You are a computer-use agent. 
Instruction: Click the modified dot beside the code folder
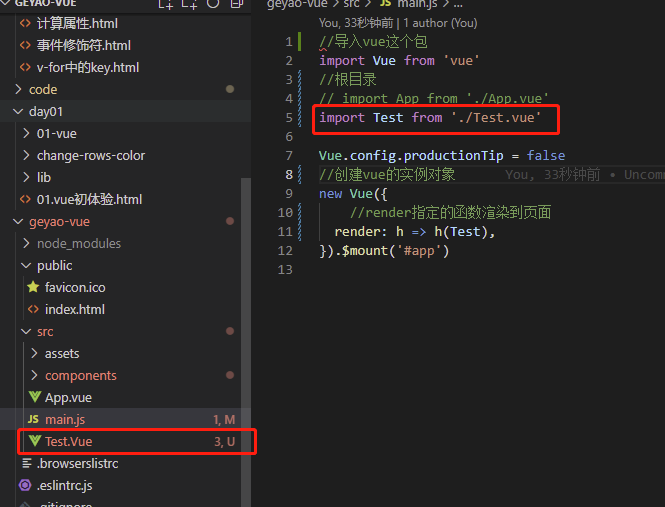[x=230, y=89]
